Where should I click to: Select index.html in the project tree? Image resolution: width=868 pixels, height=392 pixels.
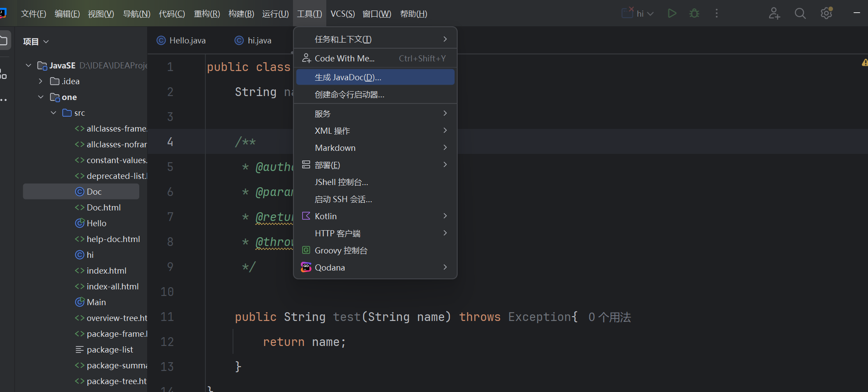(x=106, y=271)
